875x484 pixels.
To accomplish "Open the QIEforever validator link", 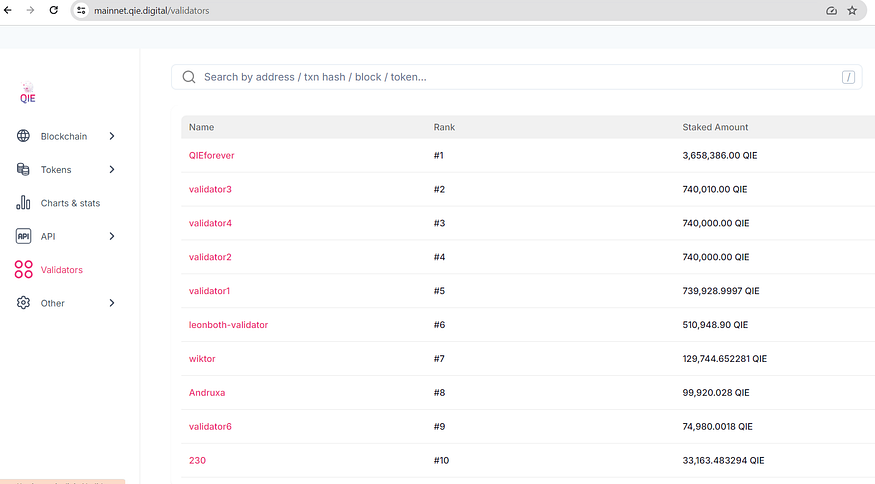I will point(211,155).
